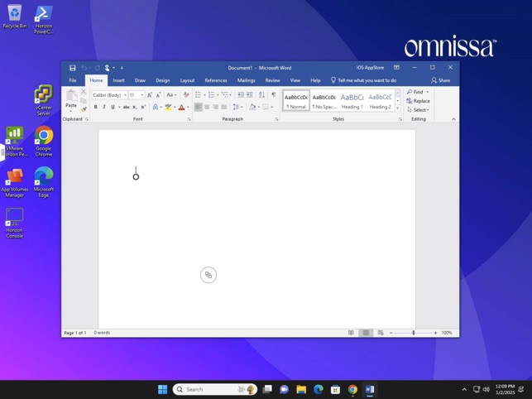Viewport: 532px width, 399px height.
Task: Toggle Underline formatting
Action: tap(113, 107)
